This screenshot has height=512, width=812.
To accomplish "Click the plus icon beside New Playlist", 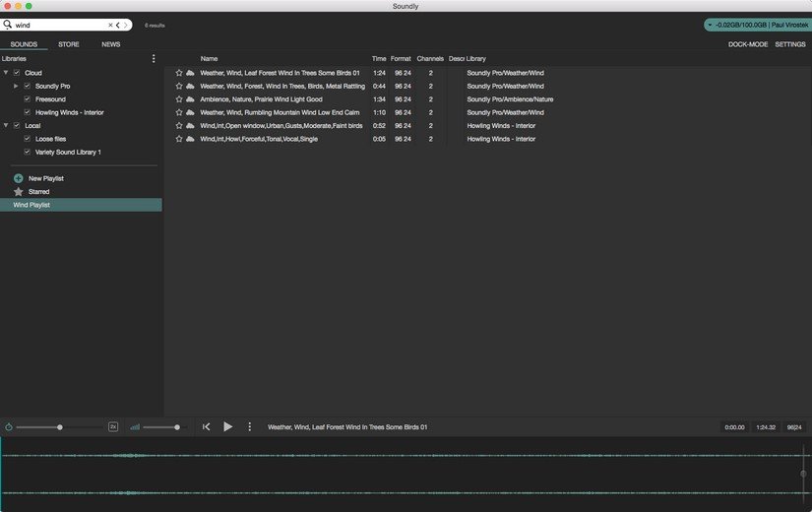I will pos(18,178).
